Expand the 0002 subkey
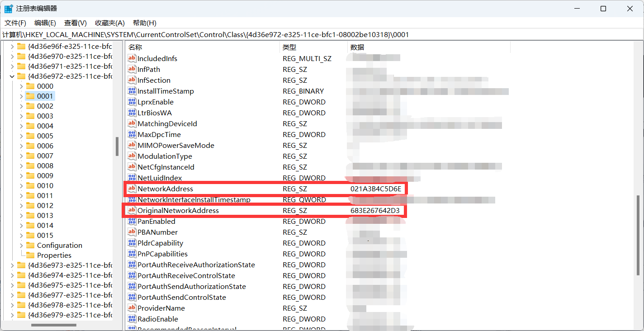The width and height of the screenshot is (644, 331). pos(21,106)
